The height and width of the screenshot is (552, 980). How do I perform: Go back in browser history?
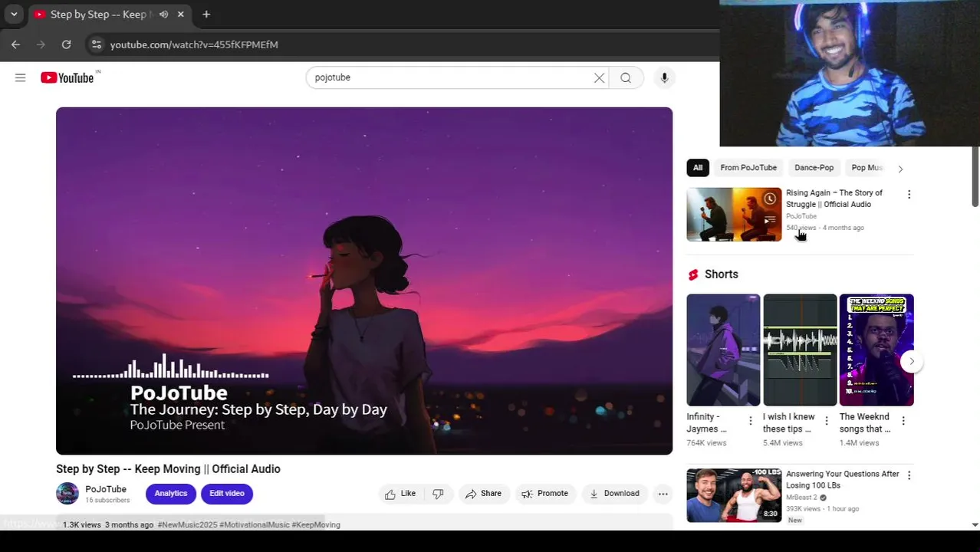click(x=15, y=44)
